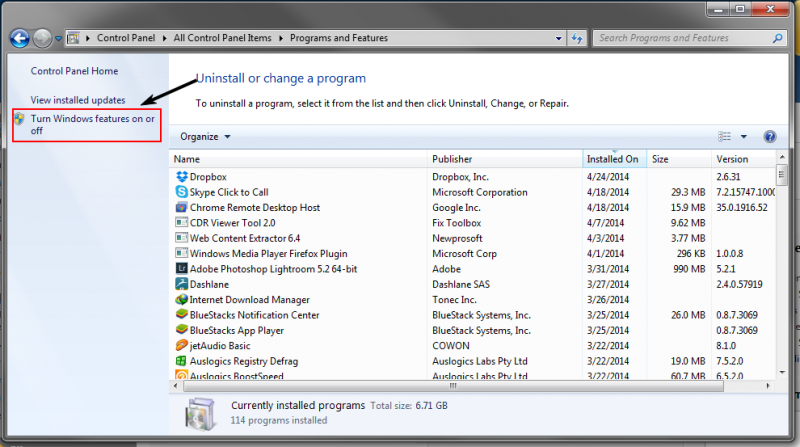Expand chevron after Control Panel breadcrumb
The height and width of the screenshot is (447, 800).
click(164, 38)
